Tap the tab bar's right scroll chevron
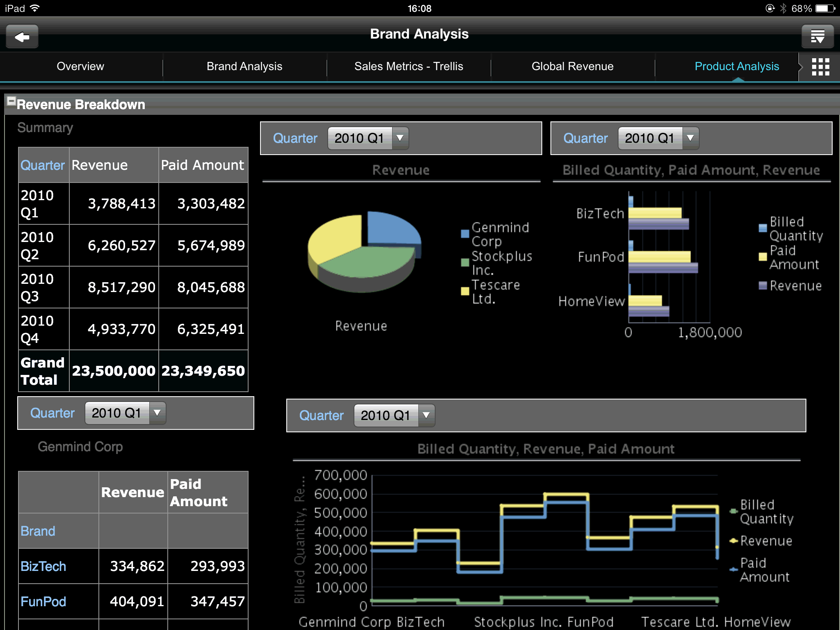Screen dimensions: 840x630 click(800, 66)
